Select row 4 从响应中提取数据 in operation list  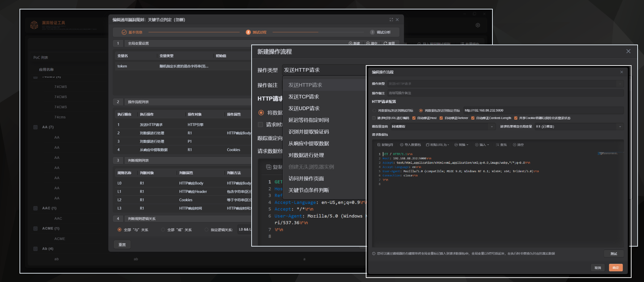click(x=184, y=150)
